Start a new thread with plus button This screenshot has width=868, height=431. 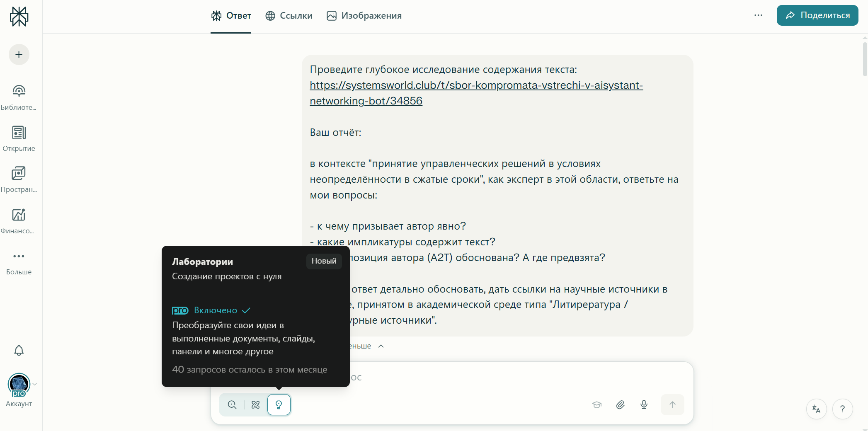coord(19,55)
